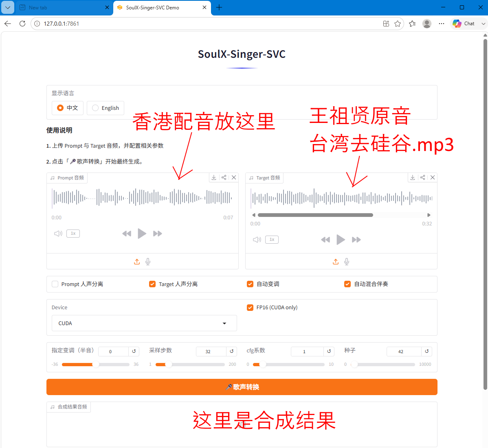Close the New tab browser tab
The height and width of the screenshot is (448, 488).
[x=107, y=7]
